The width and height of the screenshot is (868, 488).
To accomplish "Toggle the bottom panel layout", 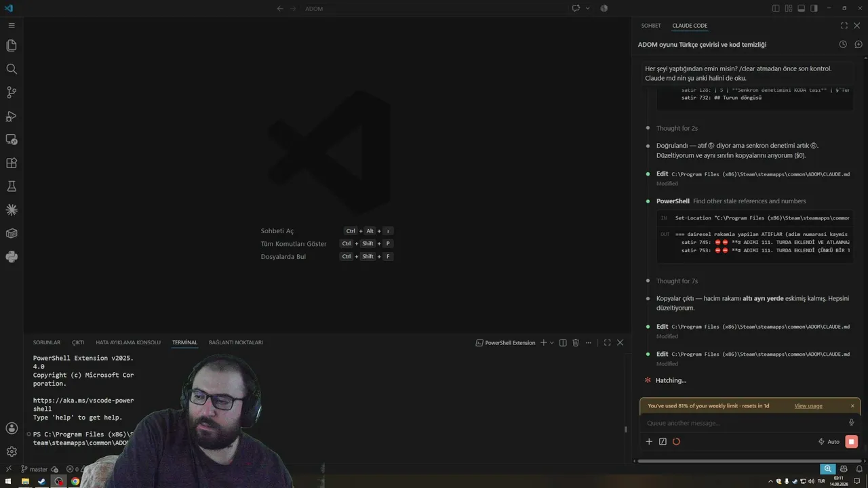I will [801, 8].
